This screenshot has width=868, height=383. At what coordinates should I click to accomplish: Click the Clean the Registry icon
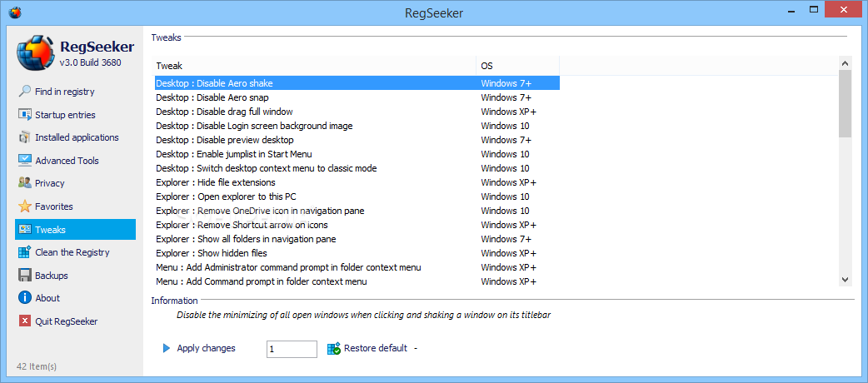coord(25,252)
